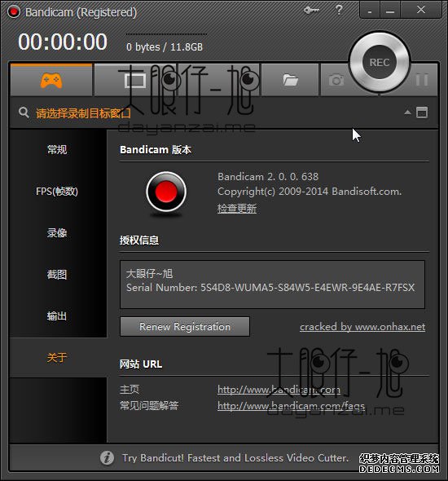Click the info icon in bottom bar
This screenshot has height=481, width=448.
[x=107, y=458]
